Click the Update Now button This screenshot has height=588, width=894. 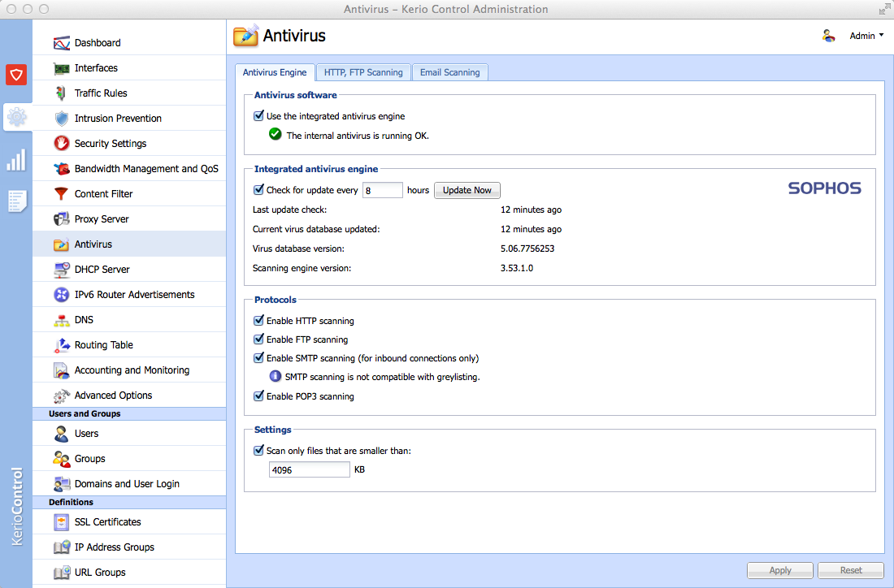pos(467,190)
